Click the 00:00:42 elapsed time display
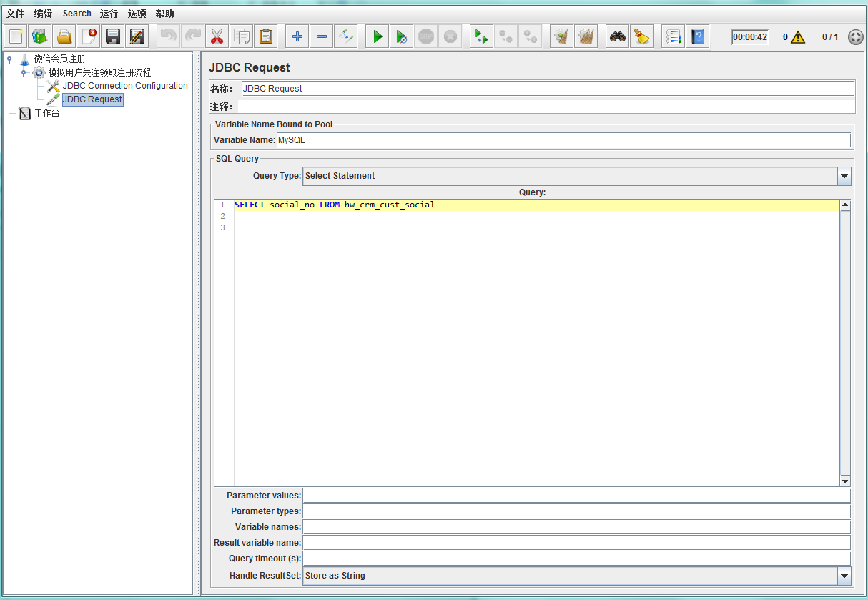868x600 pixels. tap(750, 37)
